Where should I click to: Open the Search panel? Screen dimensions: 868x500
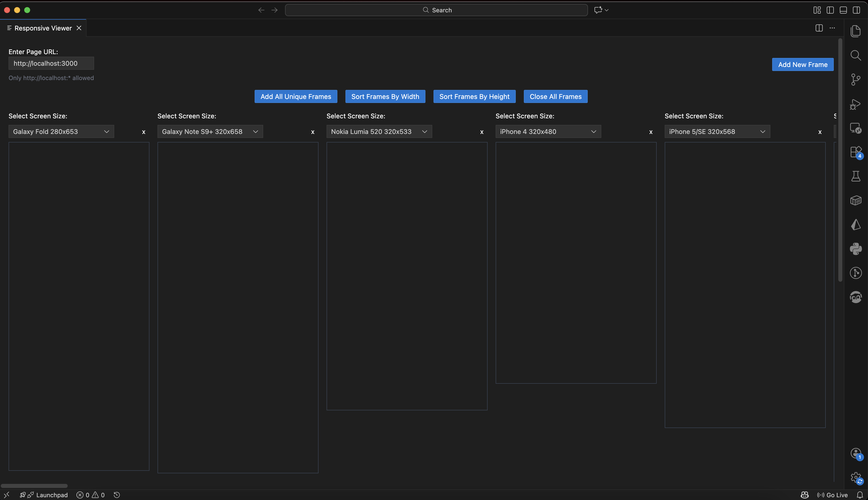(x=856, y=55)
